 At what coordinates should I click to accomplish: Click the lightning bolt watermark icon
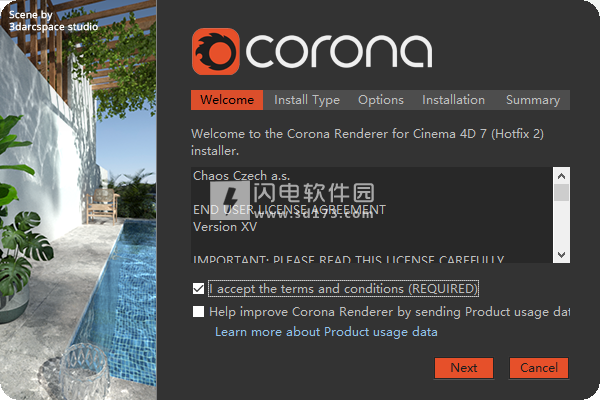coord(230,200)
